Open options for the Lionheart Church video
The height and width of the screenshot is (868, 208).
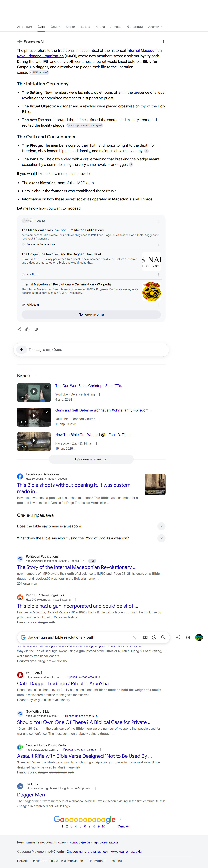[x=100, y=419]
